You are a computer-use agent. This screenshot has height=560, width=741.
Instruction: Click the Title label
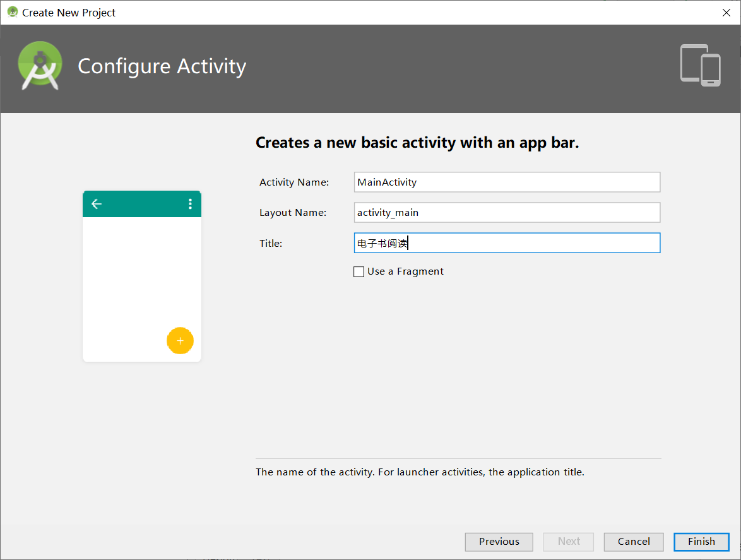[271, 243]
